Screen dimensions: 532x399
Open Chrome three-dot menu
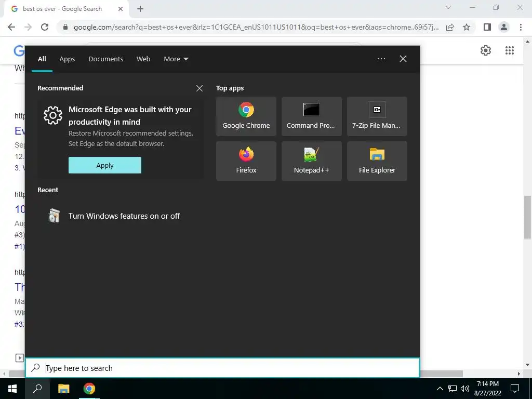[521, 27]
